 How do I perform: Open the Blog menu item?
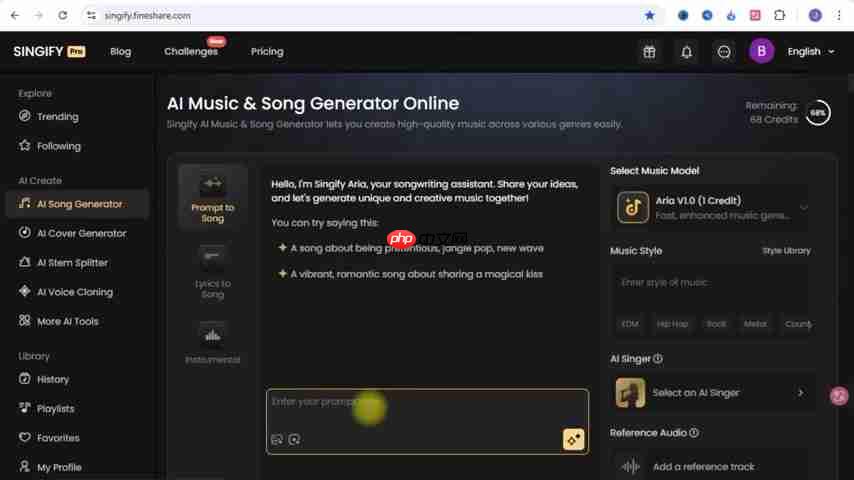pyautogui.click(x=120, y=52)
